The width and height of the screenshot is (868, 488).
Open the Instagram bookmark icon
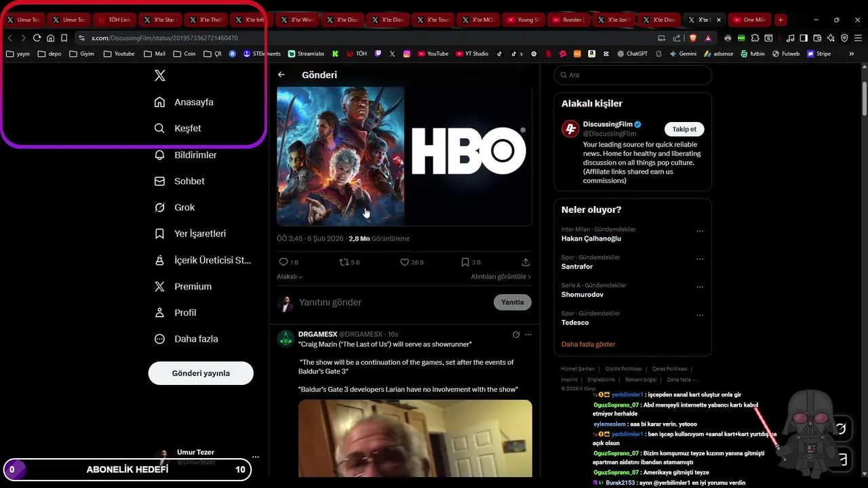[407, 54]
